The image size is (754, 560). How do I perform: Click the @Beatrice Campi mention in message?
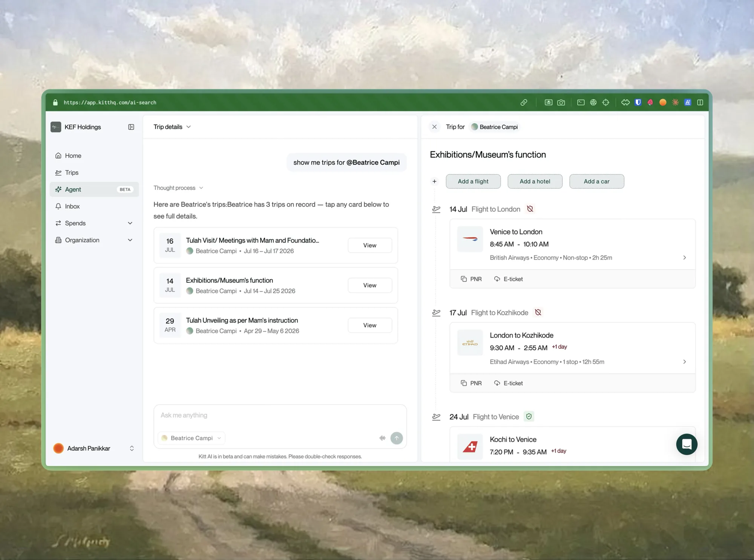pyautogui.click(x=373, y=162)
